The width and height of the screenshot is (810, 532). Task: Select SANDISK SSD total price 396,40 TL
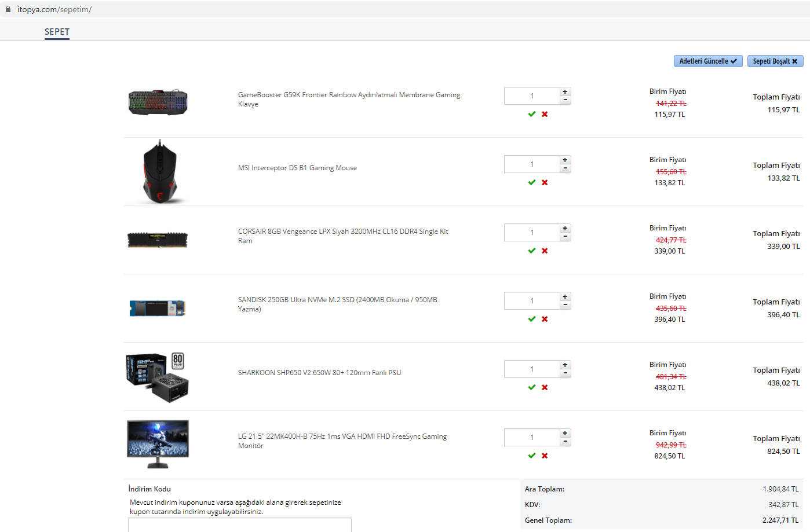pos(783,315)
